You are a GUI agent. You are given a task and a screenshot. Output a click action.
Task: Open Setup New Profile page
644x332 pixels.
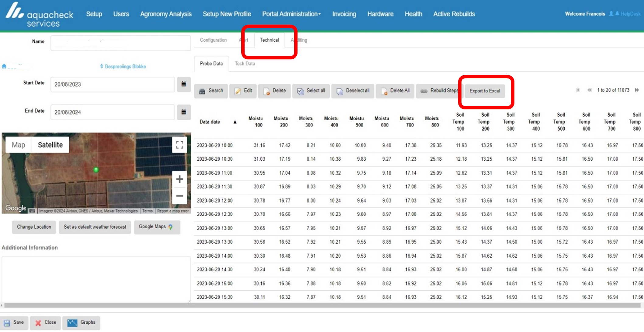coord(227,14)
